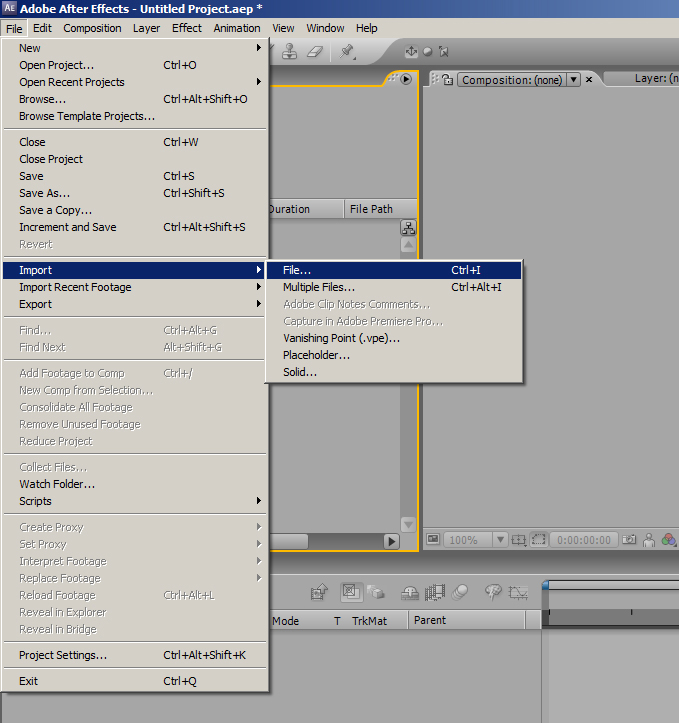This screenshot has width=679, height=723.
Task: Open the Help menu
Action: (x=366, y=28)
